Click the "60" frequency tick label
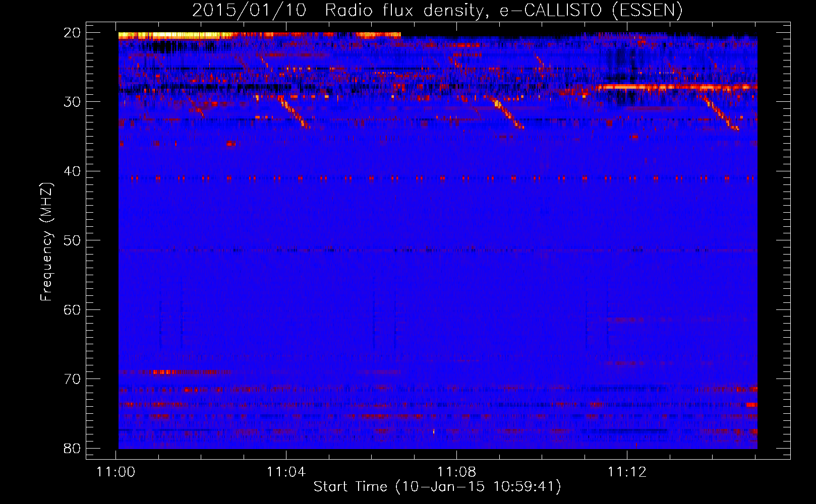Screen dimensions: 816x504 [x=72, y=310]
